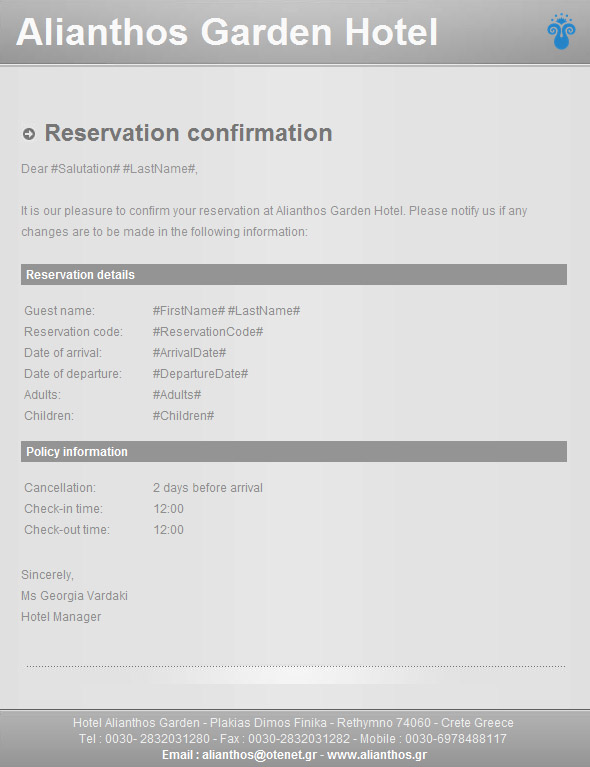Click the arrow bullet beside Reservation confirmation
Screen dimensions: 590x767
point(29,134)
